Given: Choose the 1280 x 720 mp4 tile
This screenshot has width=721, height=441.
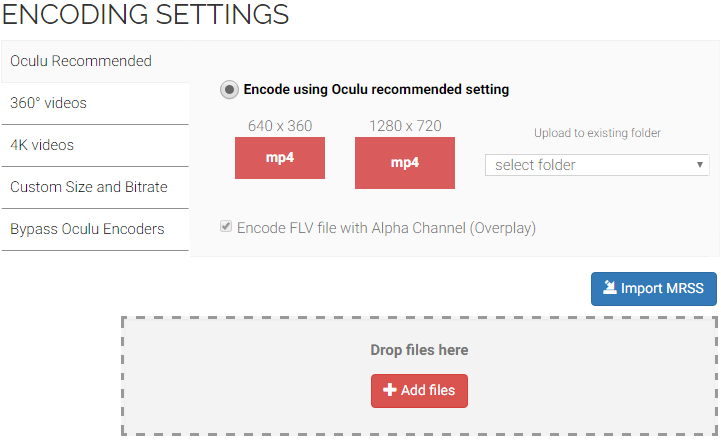Looking at the screenshot, I should 405,163.
